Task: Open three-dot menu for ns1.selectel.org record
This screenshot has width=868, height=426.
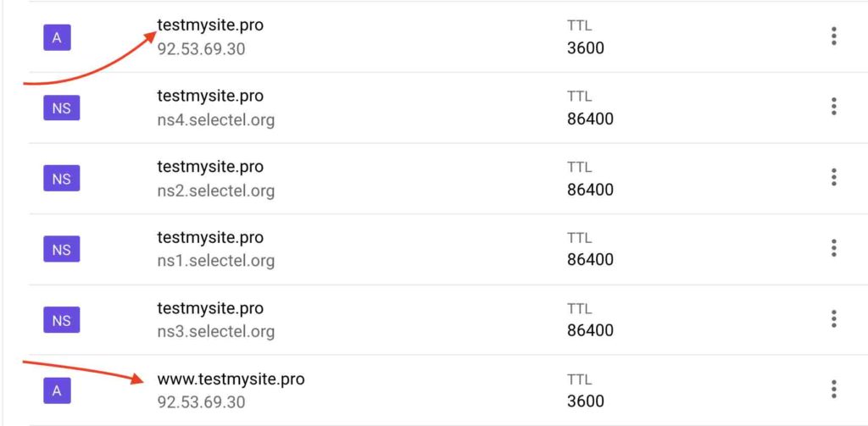Action: point(834,248)
